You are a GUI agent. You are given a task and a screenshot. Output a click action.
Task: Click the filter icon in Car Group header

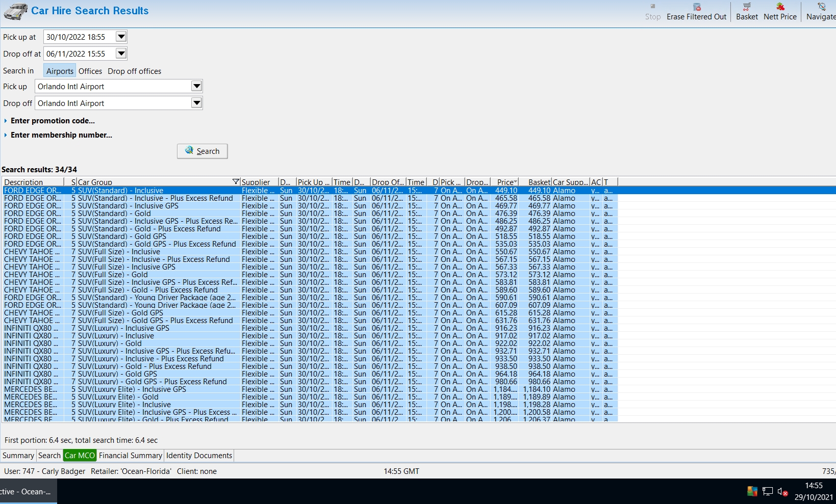click(x=236, y=182)
